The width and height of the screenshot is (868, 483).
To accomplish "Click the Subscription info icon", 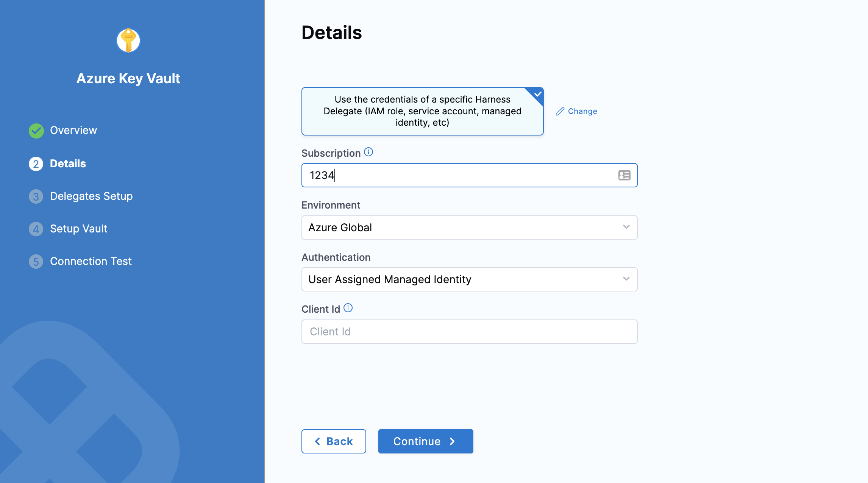I will coord(368,152).
